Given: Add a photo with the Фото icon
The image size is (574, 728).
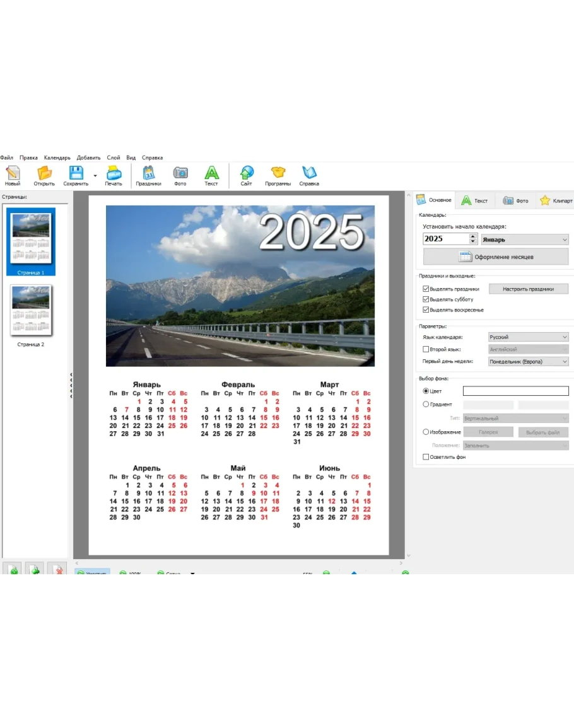Looking at the screenshot, I should tap(180, 173).
